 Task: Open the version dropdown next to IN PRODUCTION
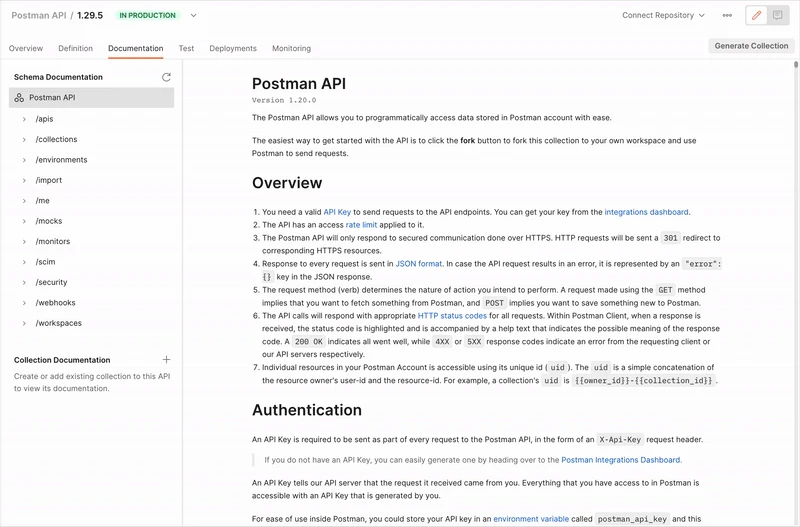193,15
